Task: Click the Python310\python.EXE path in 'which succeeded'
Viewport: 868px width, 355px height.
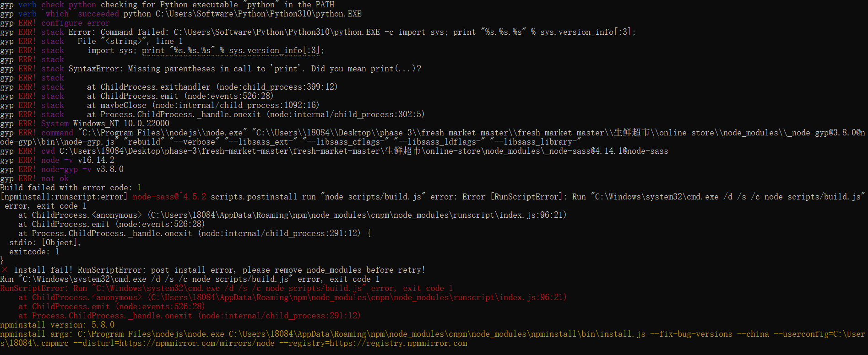Action: click(x=259, y=14)
